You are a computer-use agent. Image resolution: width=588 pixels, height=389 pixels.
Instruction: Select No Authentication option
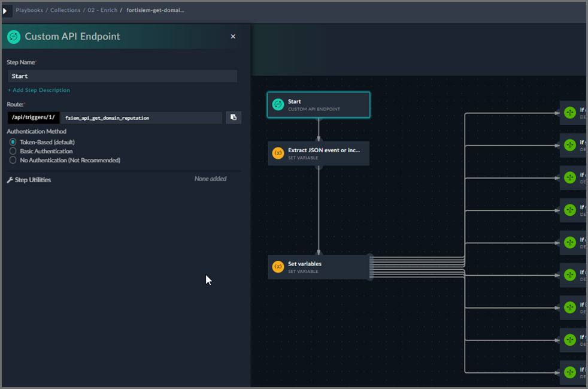(13, 160)
